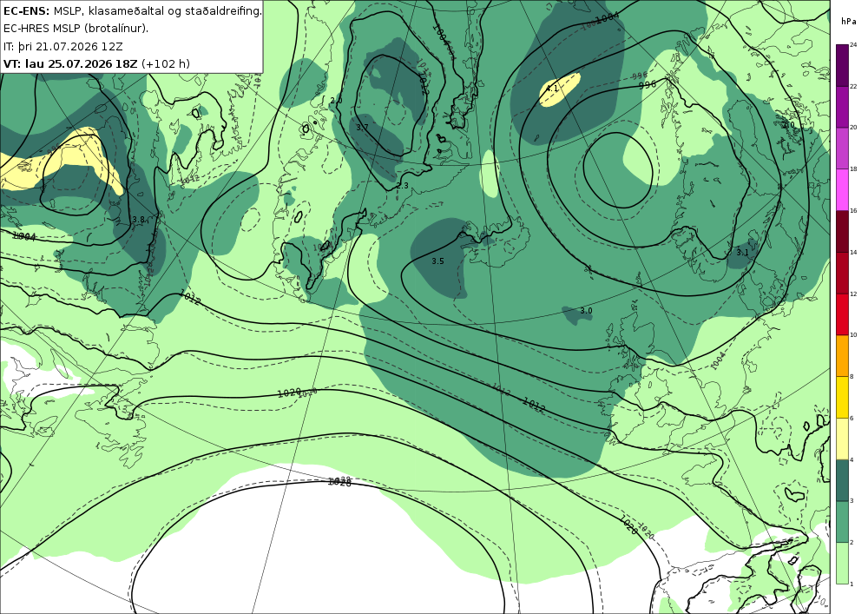
Task: Pick the 1–2 hPa light green legend swatch
Action: pos(842,563)
